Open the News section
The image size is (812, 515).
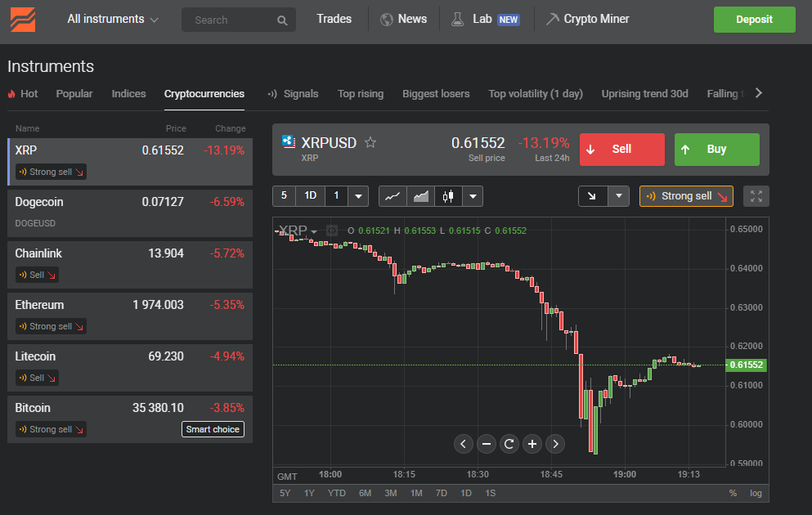412,19
